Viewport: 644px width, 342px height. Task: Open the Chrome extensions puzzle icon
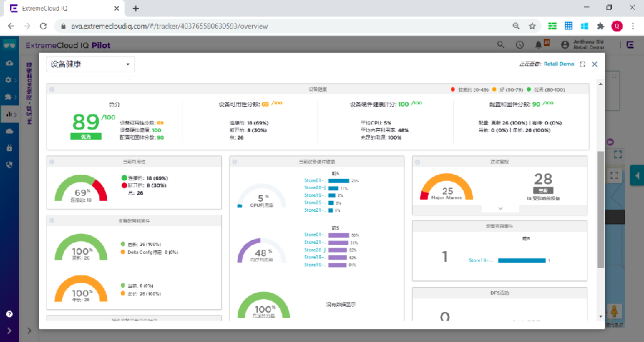(x=601, y=26)
